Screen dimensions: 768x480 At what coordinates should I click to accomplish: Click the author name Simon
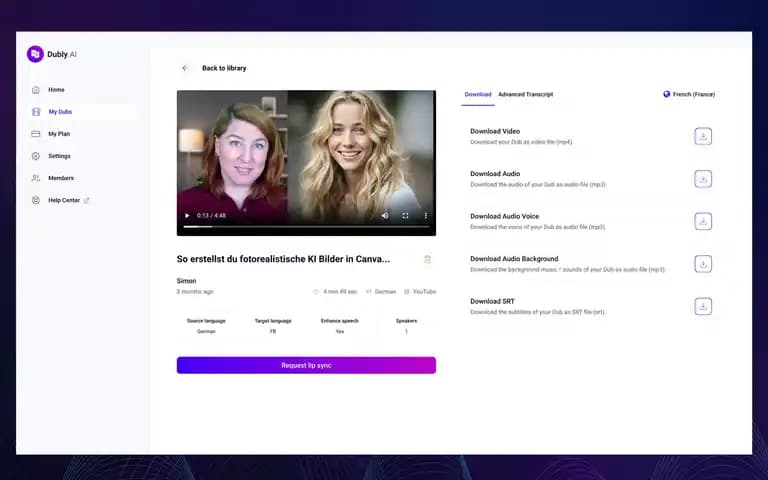186,281
